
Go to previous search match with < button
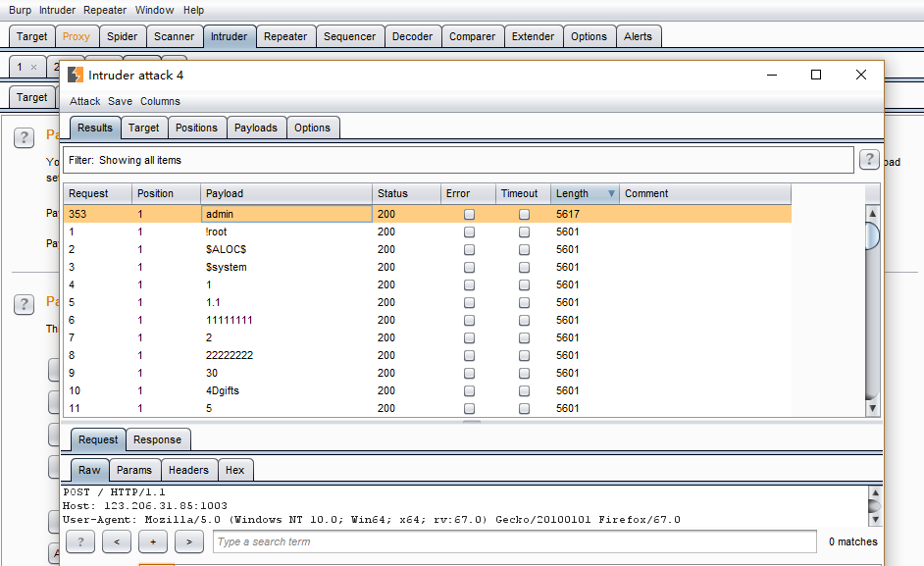[117, 541]
